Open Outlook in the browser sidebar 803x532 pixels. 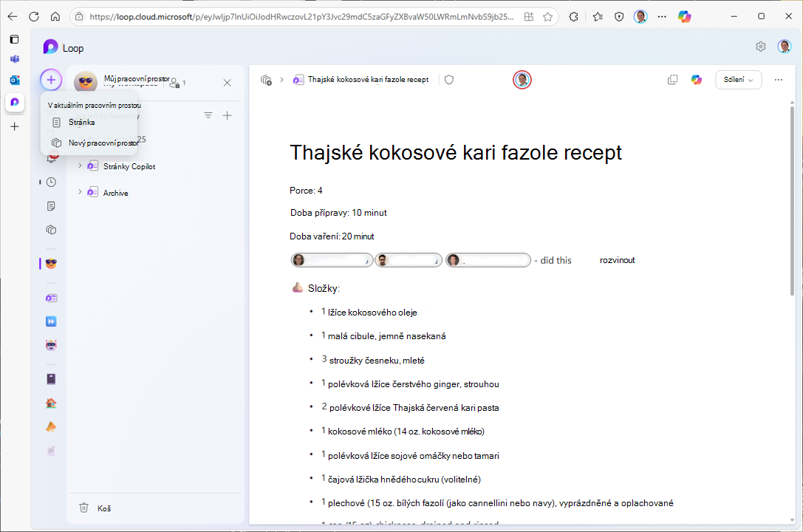14,80
